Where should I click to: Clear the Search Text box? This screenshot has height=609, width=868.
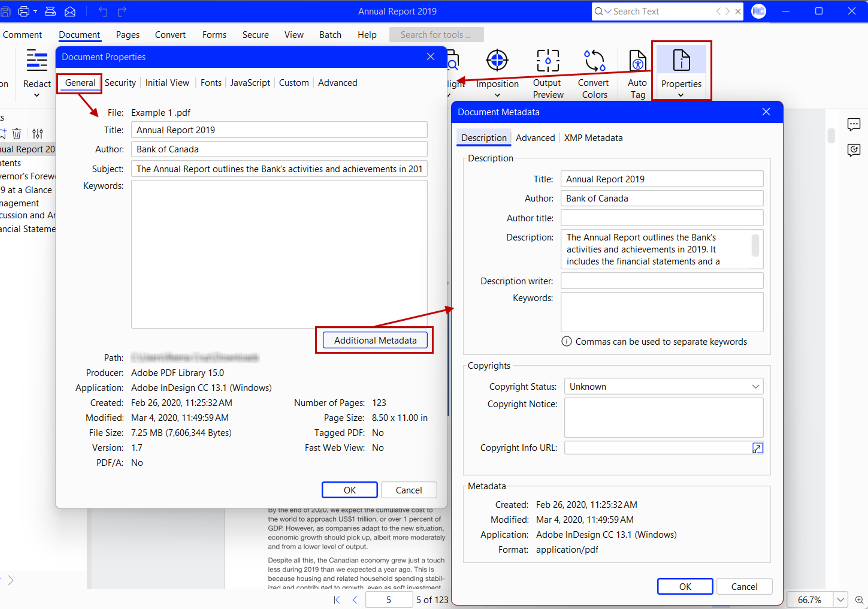(x=738, y=11)
